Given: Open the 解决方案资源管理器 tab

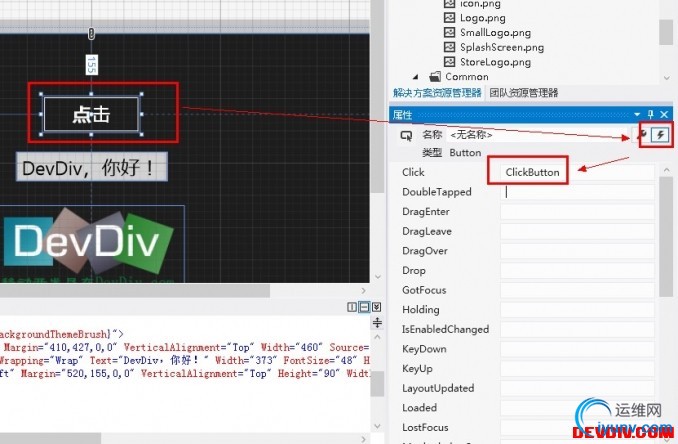Looking at the screenshot, I should tap(437, 93).
